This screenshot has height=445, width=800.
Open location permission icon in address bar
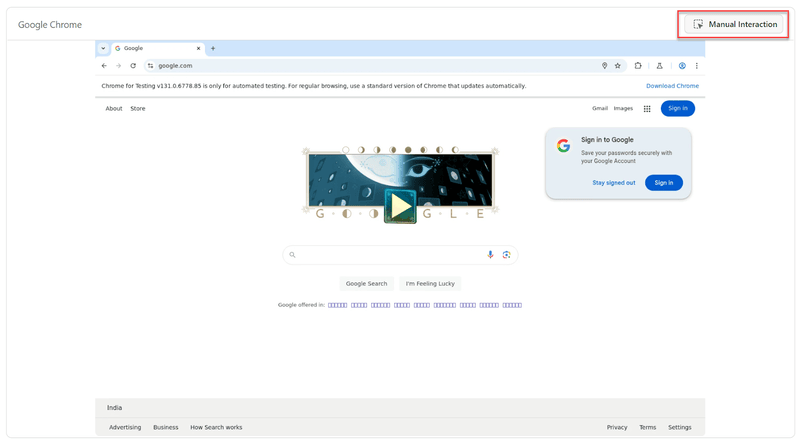pos(605,66)
